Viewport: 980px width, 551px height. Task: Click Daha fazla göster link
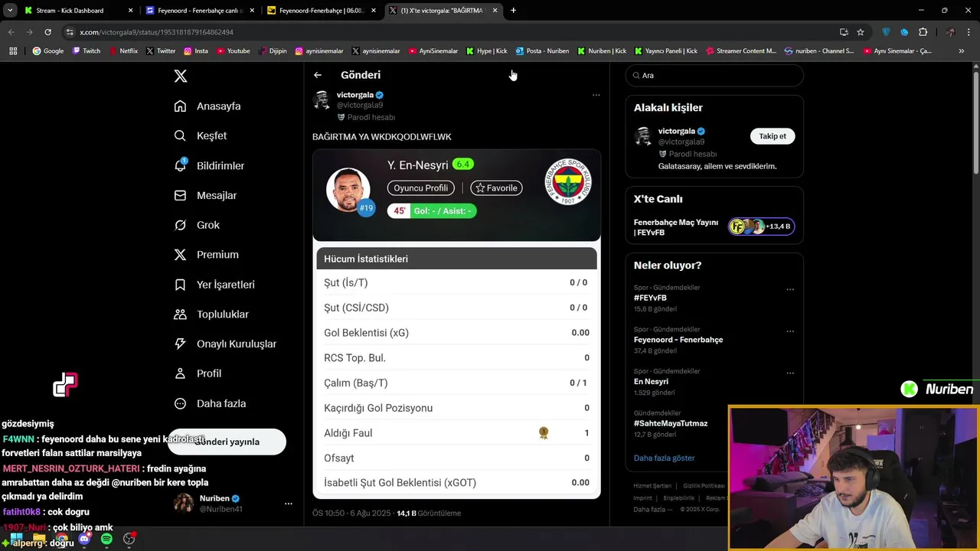(x=664, y=458)
